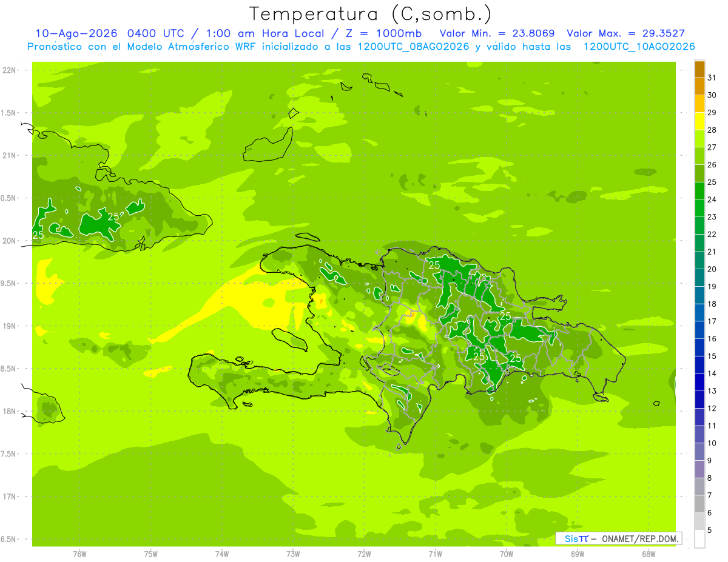Viewport: 728px width, 562px height.
Task: Pick the purple swatch between 9 and 10
Action: (699, 452)
